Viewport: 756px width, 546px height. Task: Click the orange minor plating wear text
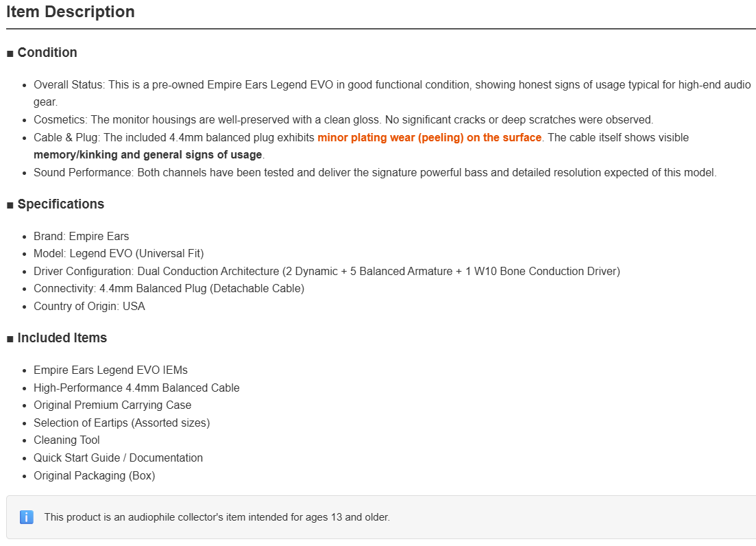(429, 137)
